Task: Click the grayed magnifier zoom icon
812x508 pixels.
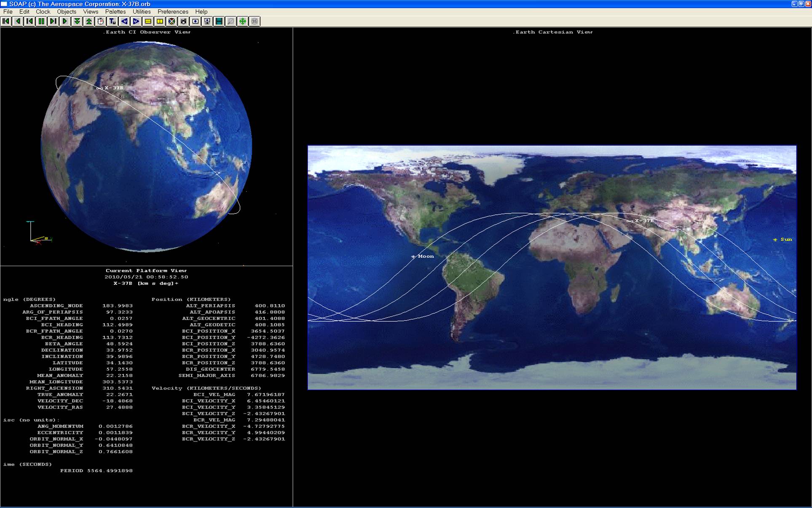Action: (x=230, y=21)
